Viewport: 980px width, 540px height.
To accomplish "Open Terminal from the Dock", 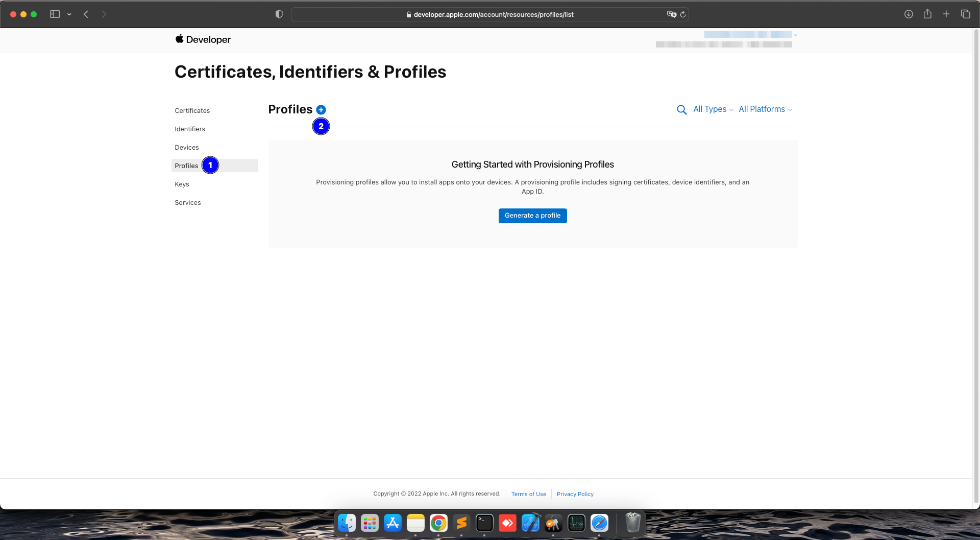I will pos(484,523).
